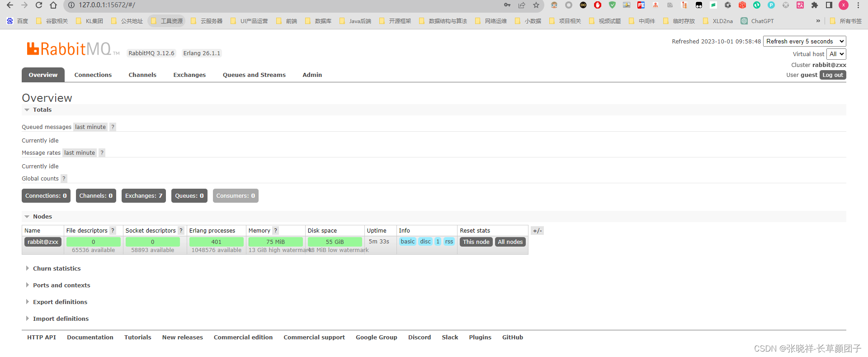
Task: Click the green Memory 75 MiB bar
Action: click(x=276, y=242)
